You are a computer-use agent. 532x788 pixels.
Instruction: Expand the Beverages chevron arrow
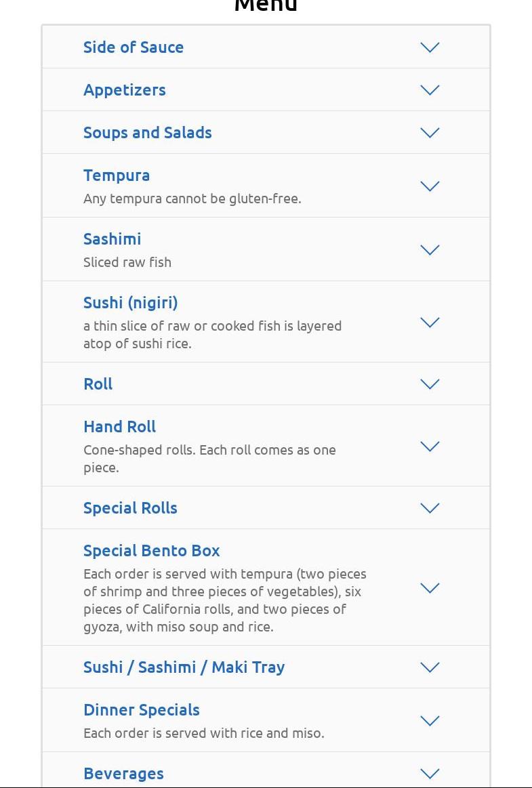pyautogui.click(x=430, y=774)
